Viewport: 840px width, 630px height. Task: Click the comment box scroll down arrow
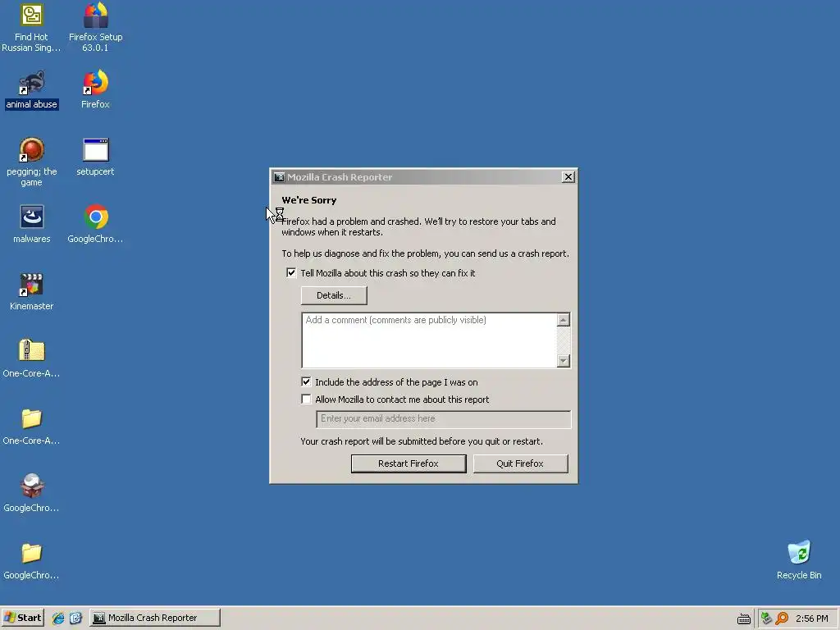[563, 361]
